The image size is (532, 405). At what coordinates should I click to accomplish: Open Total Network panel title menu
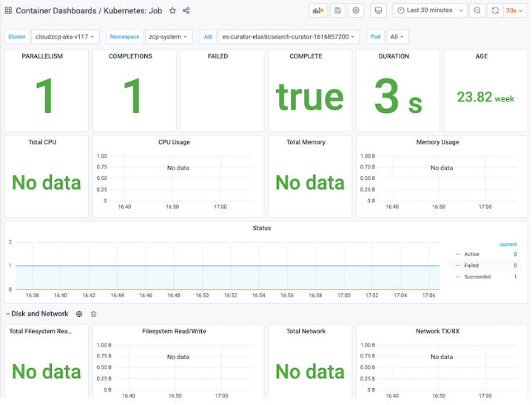pyautogui.click(x=306, y=332)
